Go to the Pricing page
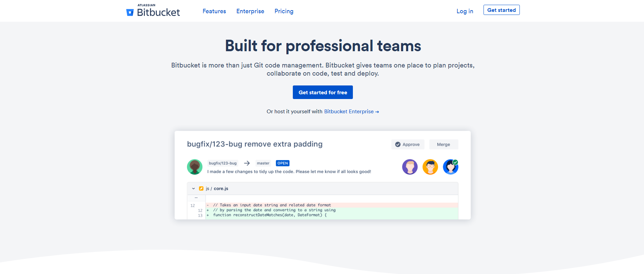Screen dimensions: 644x274 click(284, 11)
